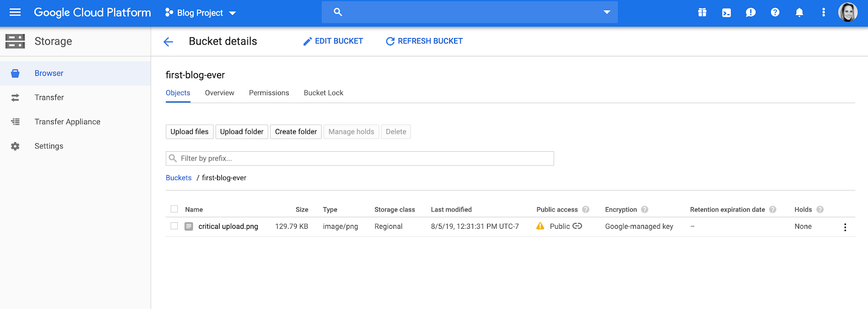Click the public access warning triangle
This screenshot has width=868, height=309.
pyautogui.click(x=540, y=226)
